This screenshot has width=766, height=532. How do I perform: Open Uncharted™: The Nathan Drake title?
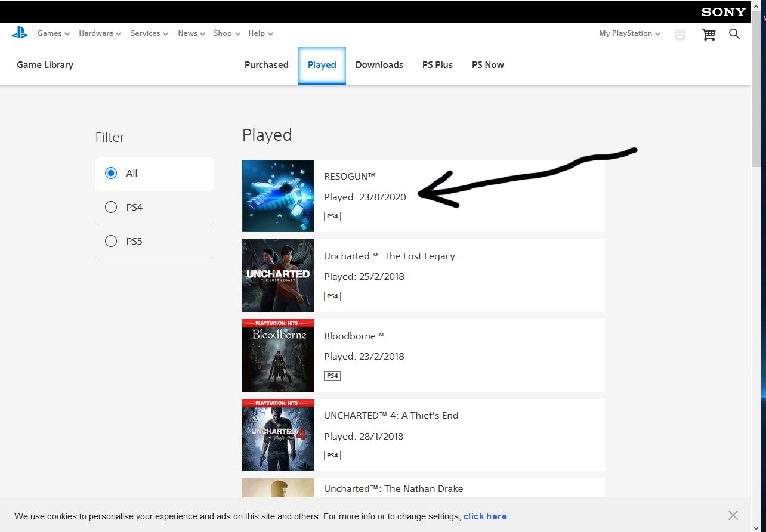[x=394, y=489]
